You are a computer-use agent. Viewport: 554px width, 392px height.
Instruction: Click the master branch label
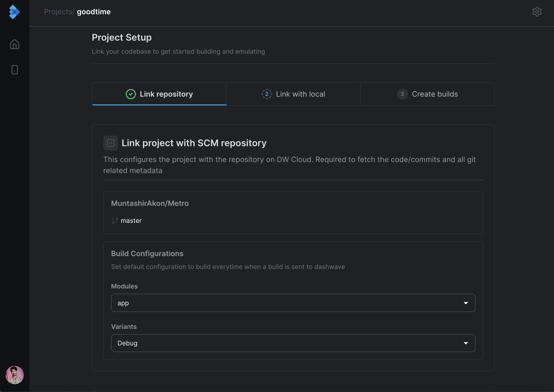pyautogui.click(x=131, y=221)
